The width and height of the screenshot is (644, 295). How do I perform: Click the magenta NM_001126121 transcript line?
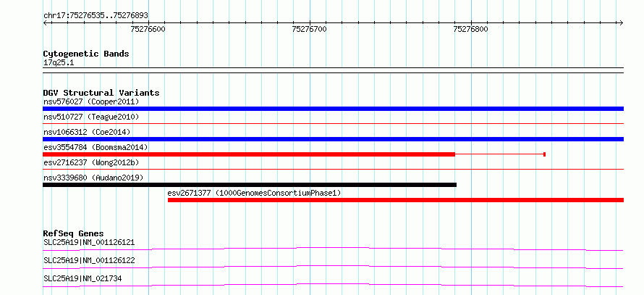pyautogui.click(x=333, y=249)
